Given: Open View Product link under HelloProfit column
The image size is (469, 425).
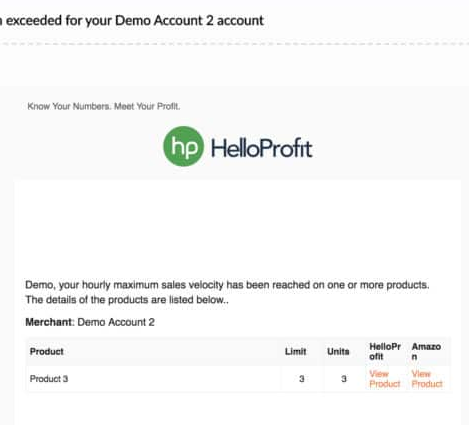Looking at the screenshot, I should [x=385, y=379].
